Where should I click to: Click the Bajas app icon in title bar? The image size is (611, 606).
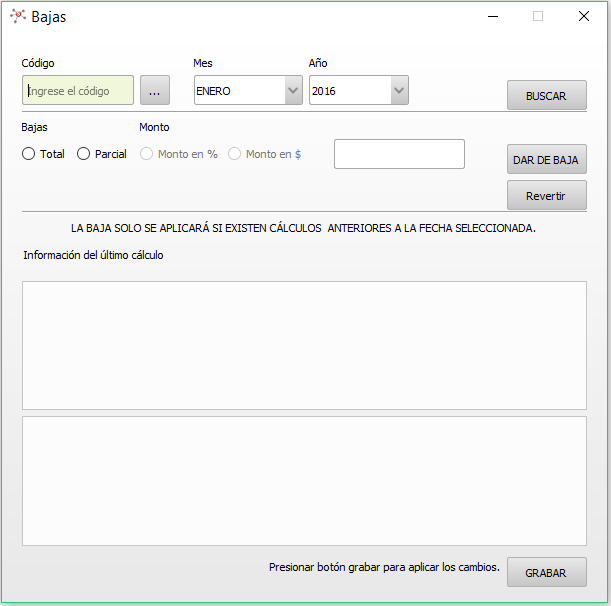coord(17,16)
